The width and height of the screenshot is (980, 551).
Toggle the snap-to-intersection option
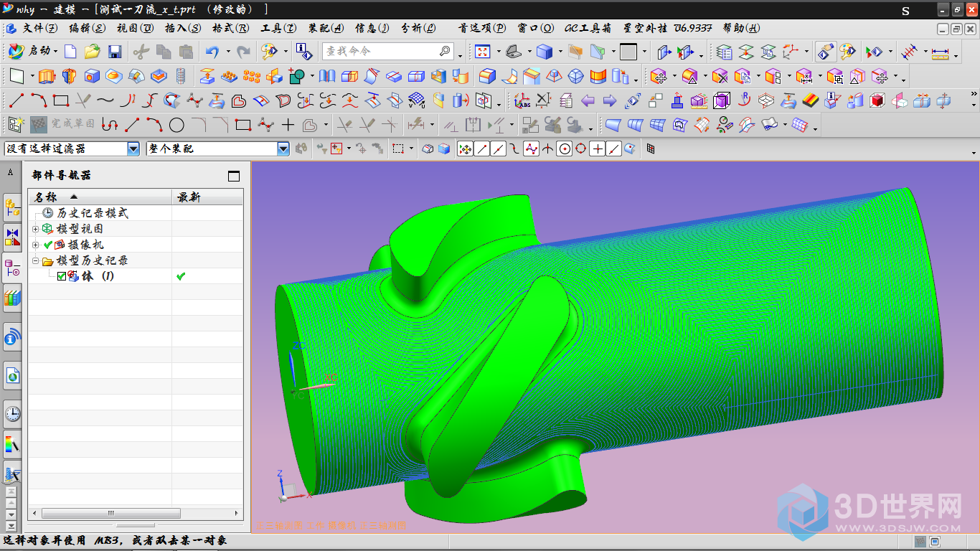click(x=548, y=149)
